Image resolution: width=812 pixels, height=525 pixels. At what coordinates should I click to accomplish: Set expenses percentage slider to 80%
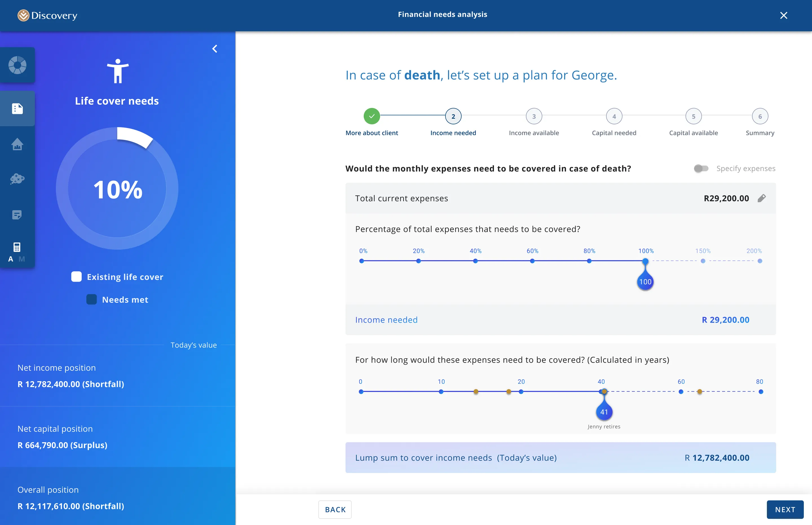(x=589, y=261)
